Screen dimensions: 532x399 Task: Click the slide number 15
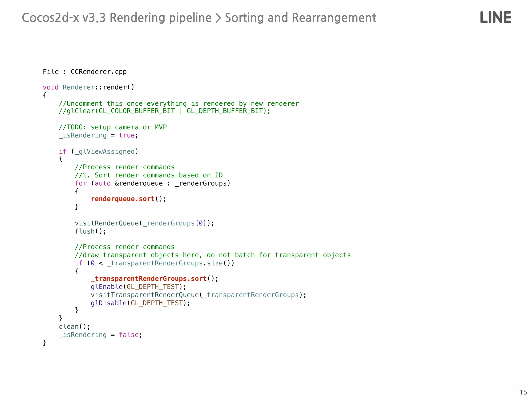pyautogui.click(x=523, y=392)
